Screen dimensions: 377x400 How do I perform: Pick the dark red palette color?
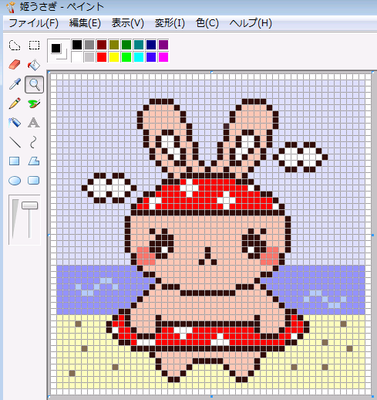pyautogui.click(x=102, y=44)
